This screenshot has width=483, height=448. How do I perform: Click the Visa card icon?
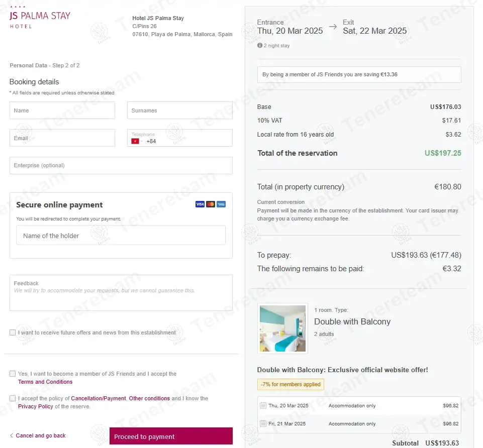(200, 204)
